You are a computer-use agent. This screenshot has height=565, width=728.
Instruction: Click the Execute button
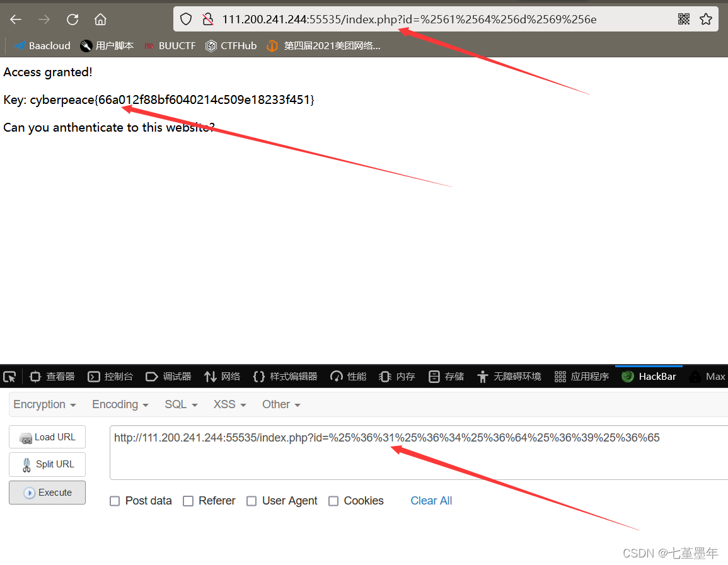tap(47, 492)
